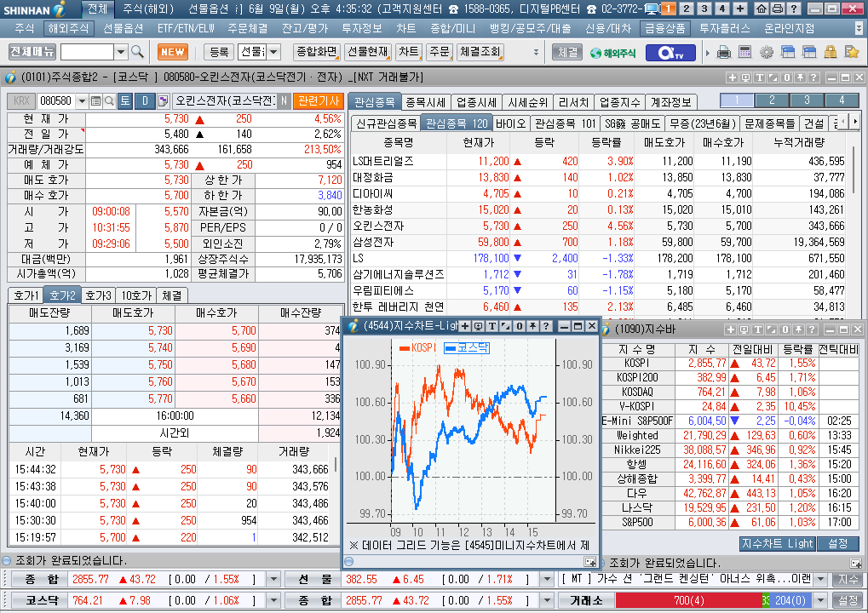Click help icon in 지수차트 Light window
The width and height of the screenshot is (868, 613).
[546, 326]
